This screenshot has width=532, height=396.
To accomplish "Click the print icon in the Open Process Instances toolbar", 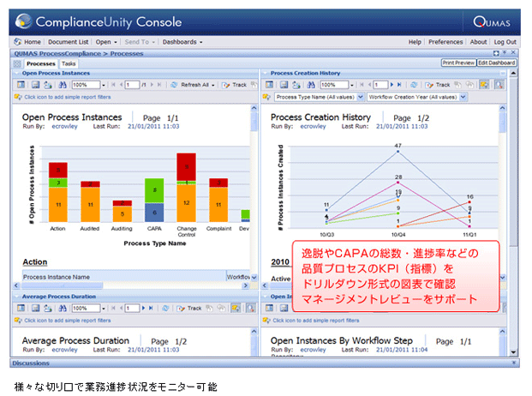I will (48, 85).
